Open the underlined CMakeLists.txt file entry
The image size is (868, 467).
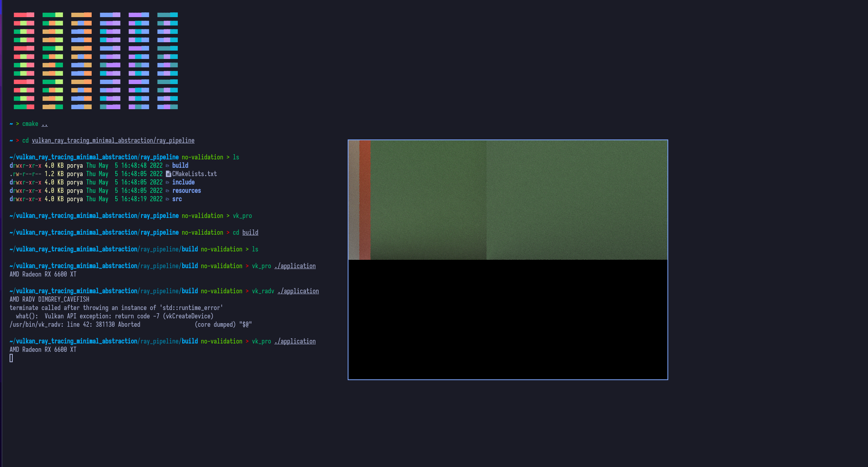[195, 174]
